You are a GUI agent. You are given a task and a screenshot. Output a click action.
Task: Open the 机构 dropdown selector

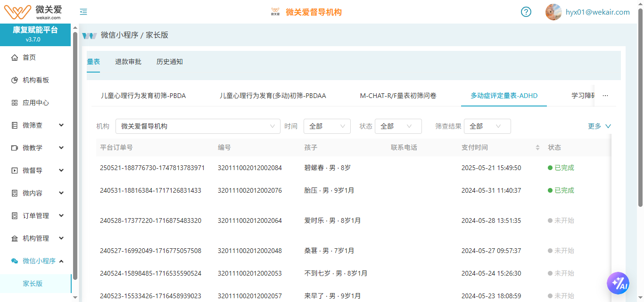click(x=198, y=126)
